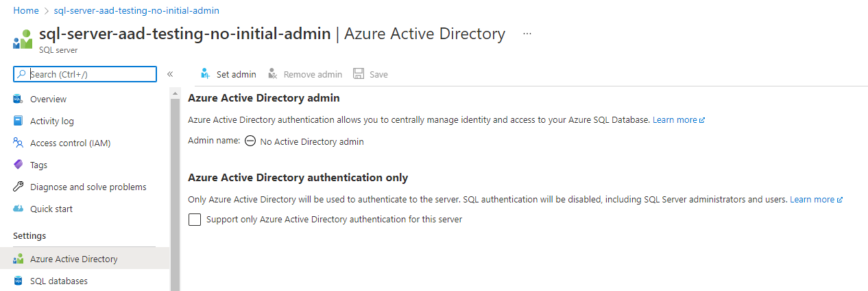Image resolution: width=868 pixels, height=291 pixels.
Task: Click the No Active Directory admin status icon
Action: coord(250,141)
